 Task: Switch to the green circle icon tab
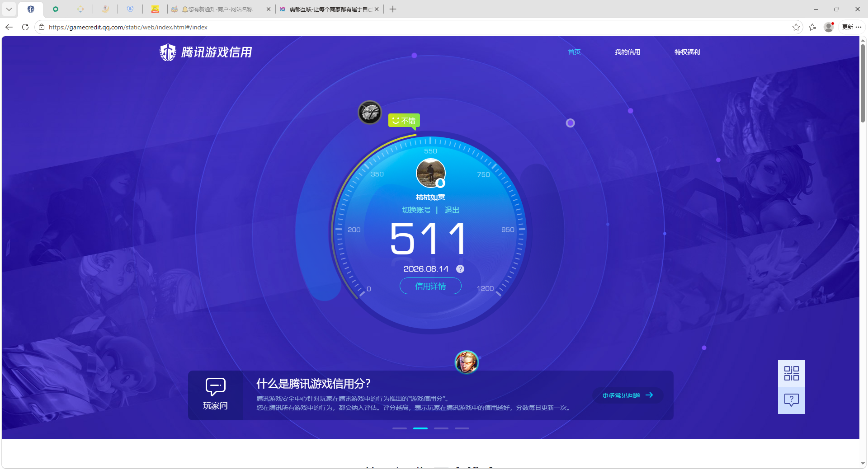coord(56,9)
